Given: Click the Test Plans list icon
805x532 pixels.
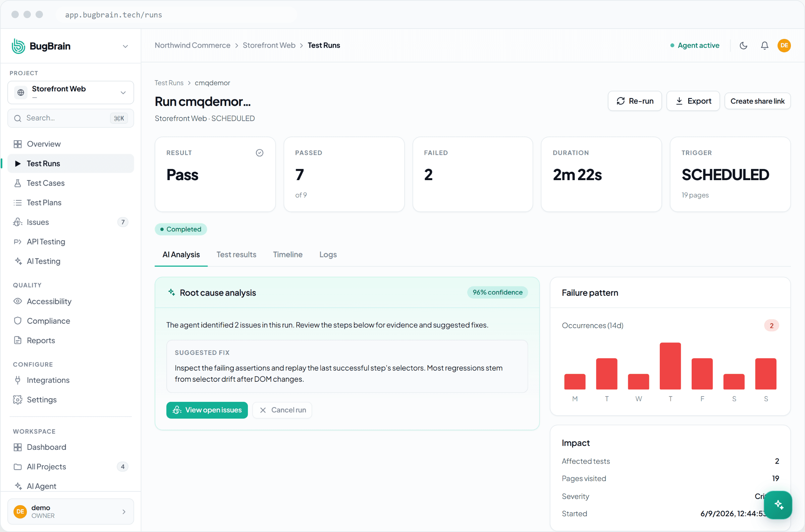Looking at the screenshot, I should click(x=18, y=203).
